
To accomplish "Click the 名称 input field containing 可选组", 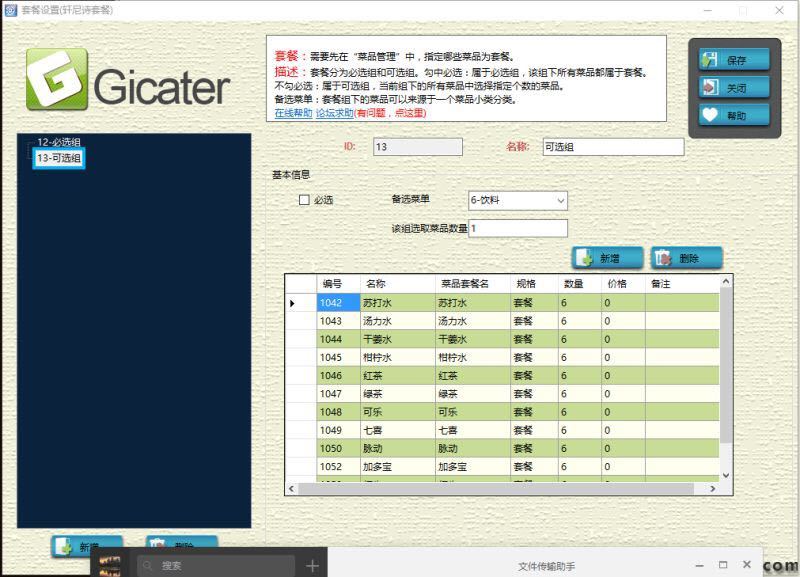I will (x=612, y=147).
